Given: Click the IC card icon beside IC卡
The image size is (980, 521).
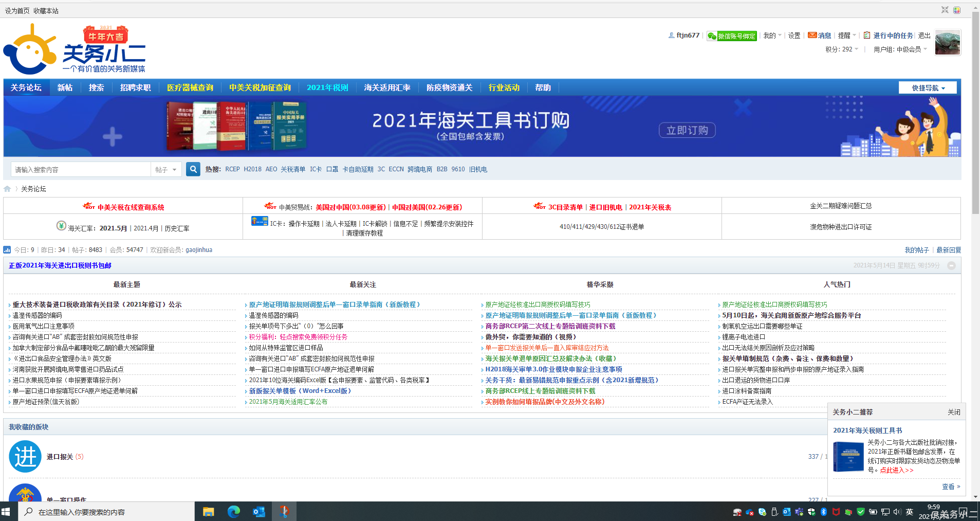Looking at the screenshot, I should coord(260,221).
